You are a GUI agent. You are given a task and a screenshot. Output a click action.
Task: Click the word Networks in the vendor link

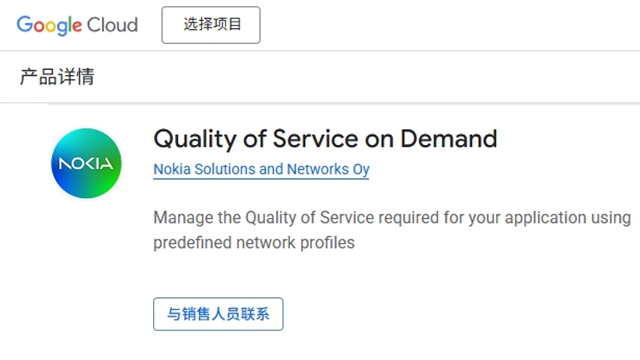point(318,169)
